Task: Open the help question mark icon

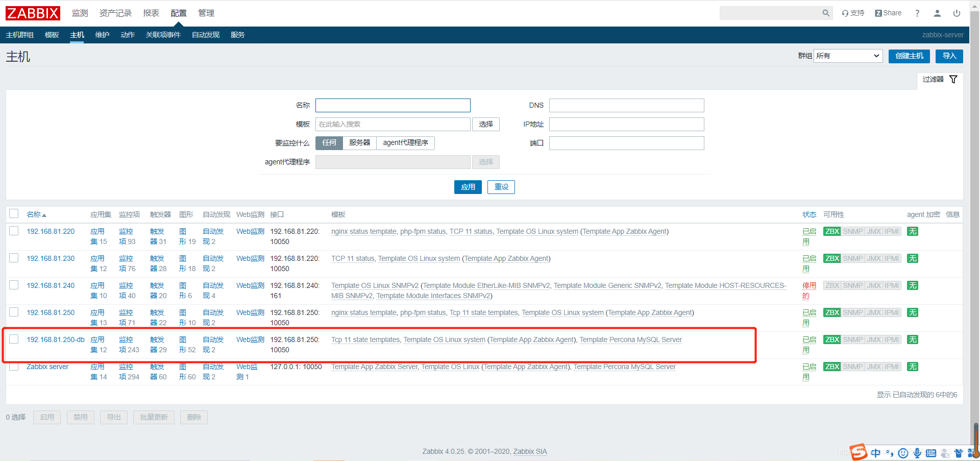Action: [917, 13]
